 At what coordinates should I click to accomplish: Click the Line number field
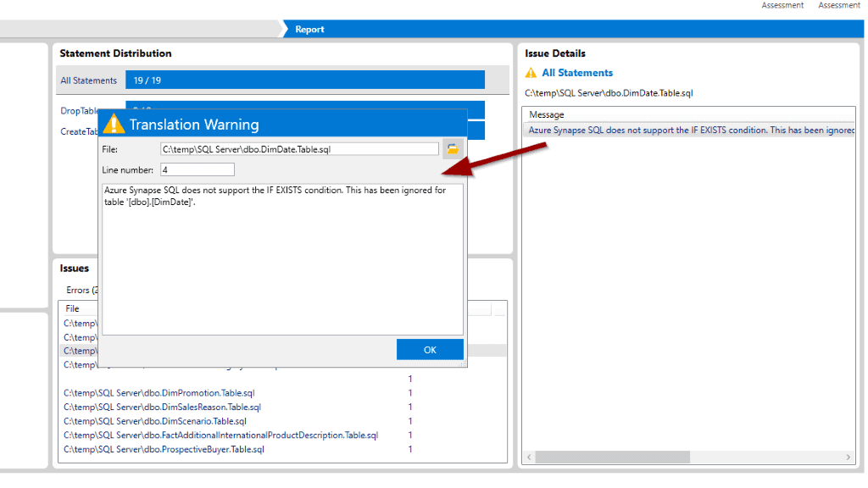[x=197, y=169]
